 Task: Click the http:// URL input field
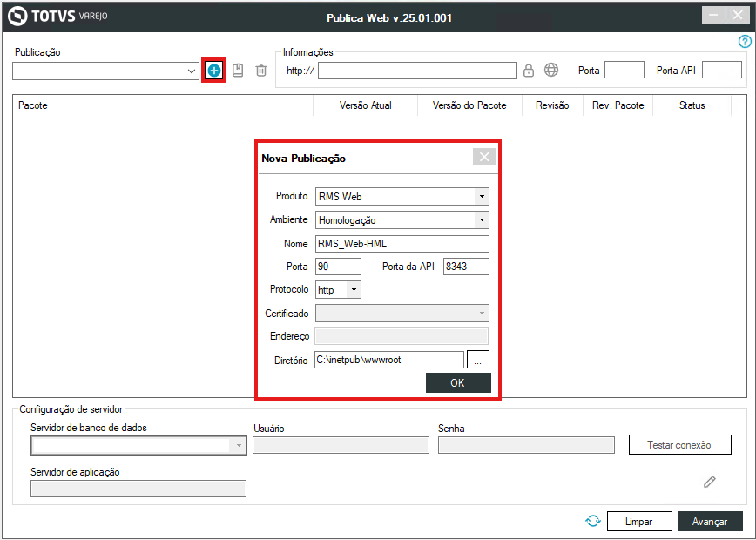(417, 71)
